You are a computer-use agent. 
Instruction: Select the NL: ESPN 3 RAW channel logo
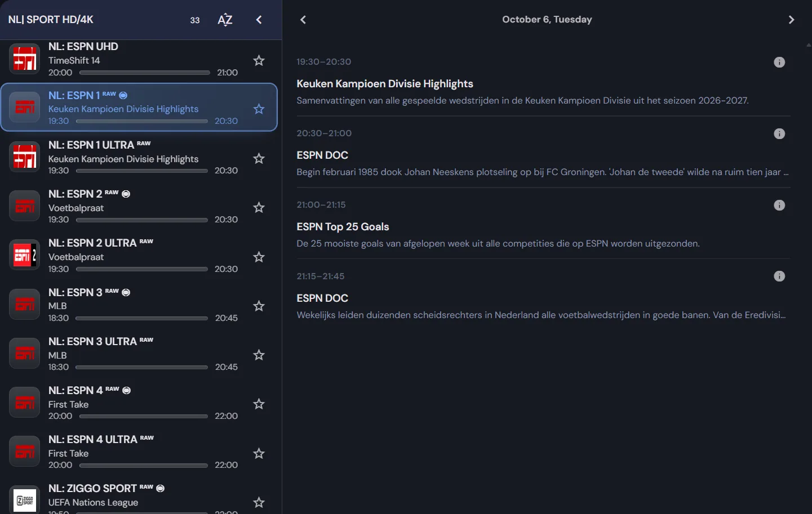(25, 304)
